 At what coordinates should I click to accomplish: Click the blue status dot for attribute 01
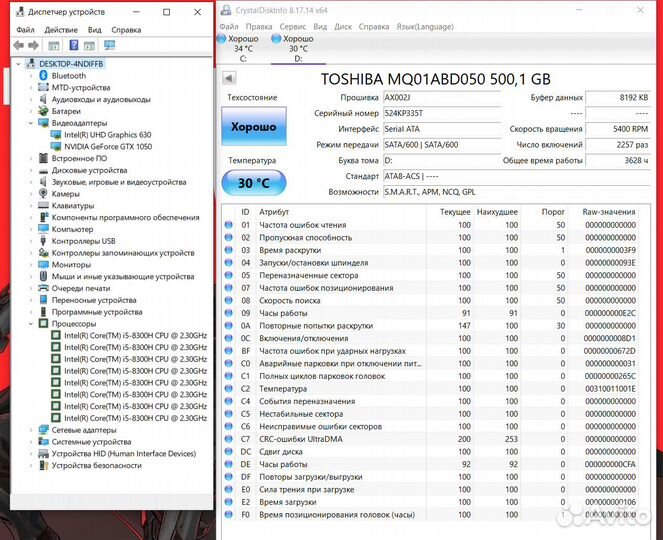tap(229, 225)
